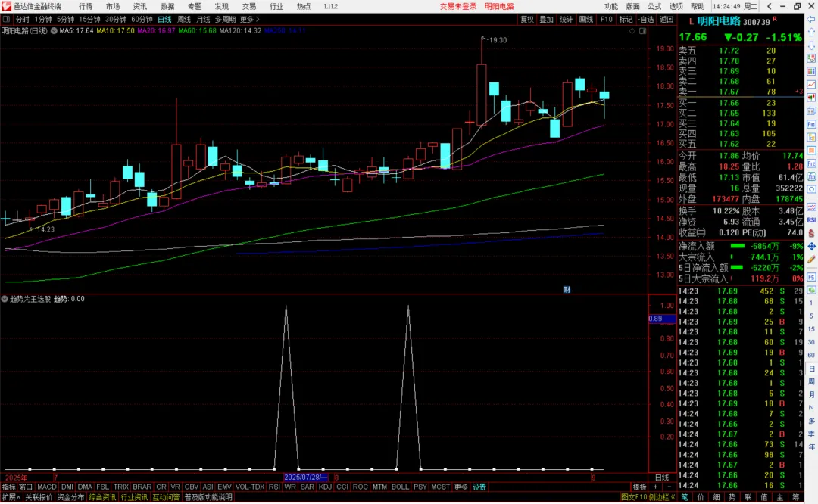Select the MACD indicator tab

point(47,487)
